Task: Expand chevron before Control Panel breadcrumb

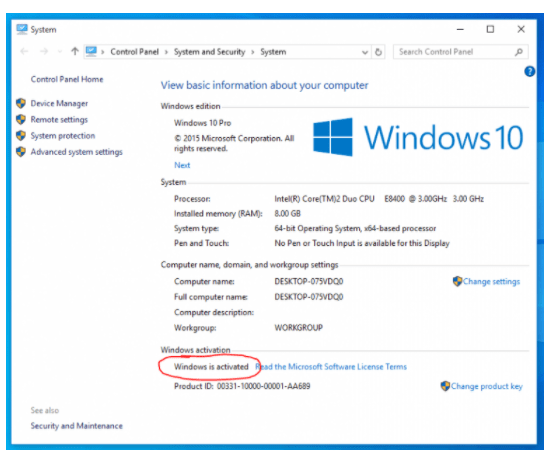Action: pyautogui.click(x=103, y=52)
